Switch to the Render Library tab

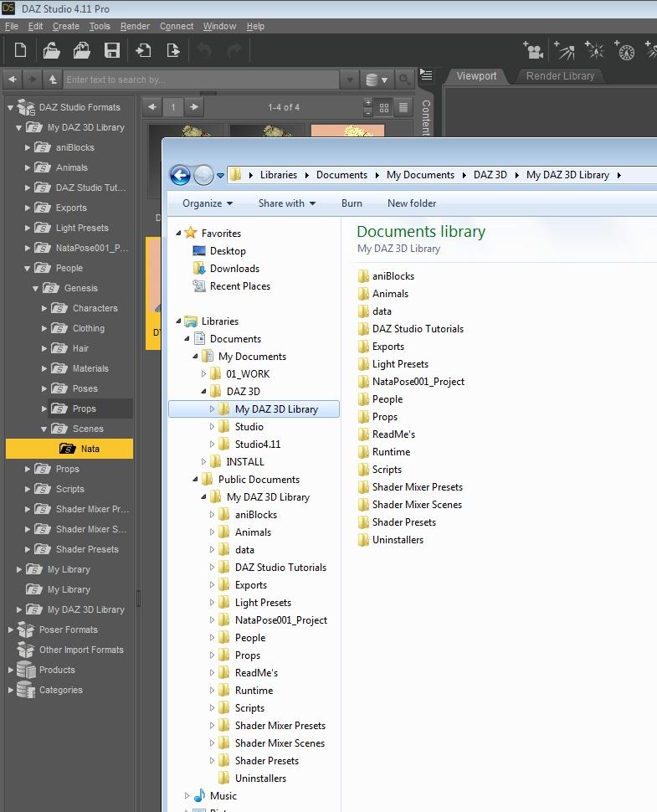click(560, 76)
